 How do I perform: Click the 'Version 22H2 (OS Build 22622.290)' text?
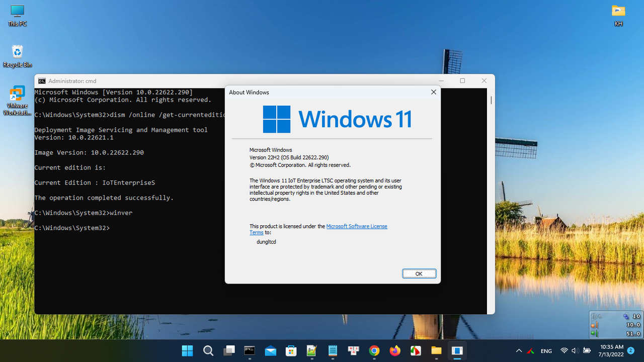click(x=289, y=157)
